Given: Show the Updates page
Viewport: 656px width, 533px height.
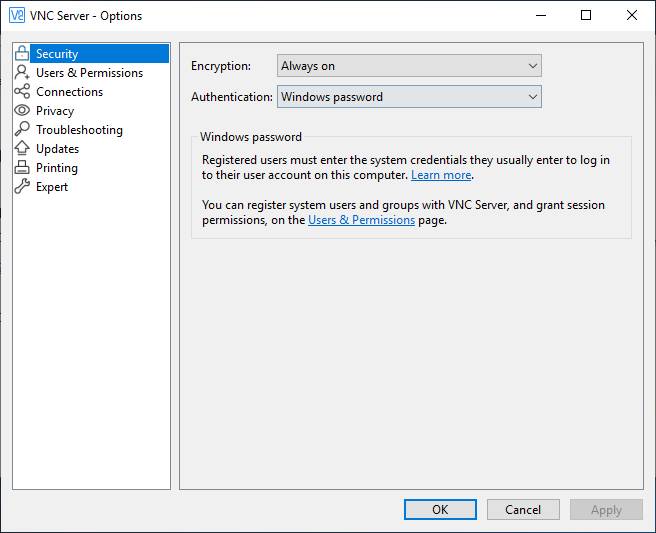Looking at the screenshot, I should [57, 149].
